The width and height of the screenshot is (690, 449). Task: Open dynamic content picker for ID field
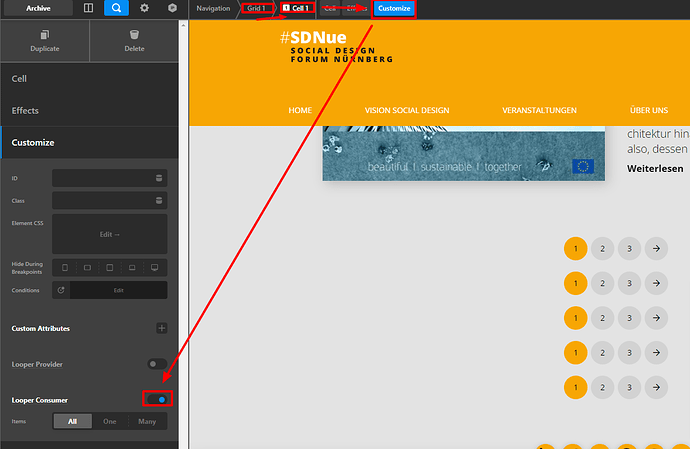(159, 178)
